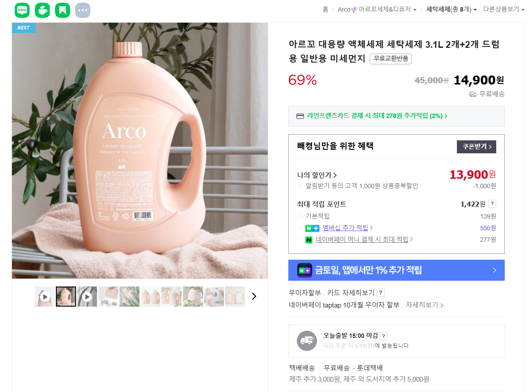This screenshot has width=532, height=392.
Task: Open more sharing options ellipsis icon
Action: (83, 10)
